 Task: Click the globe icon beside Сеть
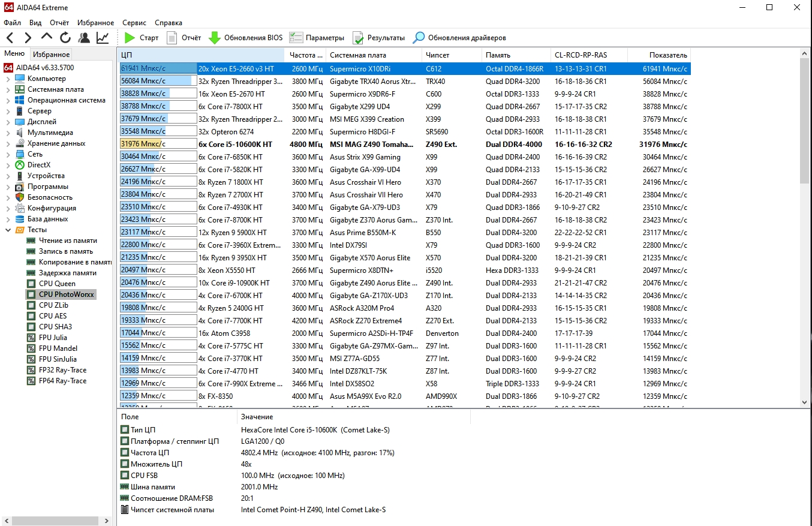coord(20,154)
